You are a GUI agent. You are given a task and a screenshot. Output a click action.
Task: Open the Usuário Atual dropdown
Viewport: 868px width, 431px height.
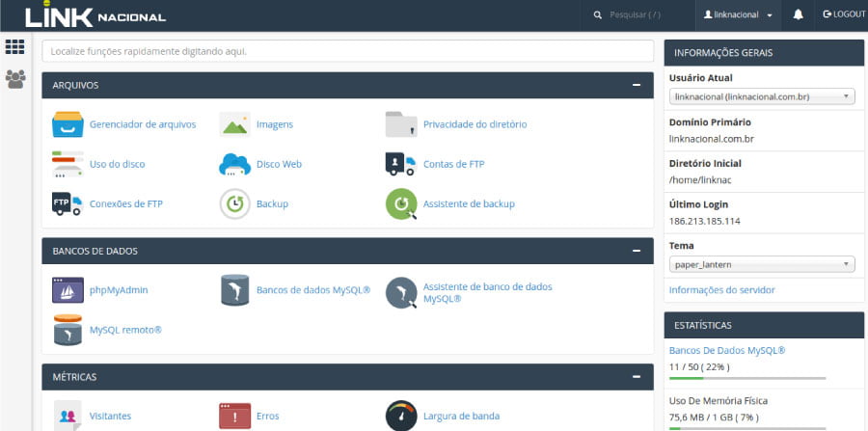pos(761,96)
